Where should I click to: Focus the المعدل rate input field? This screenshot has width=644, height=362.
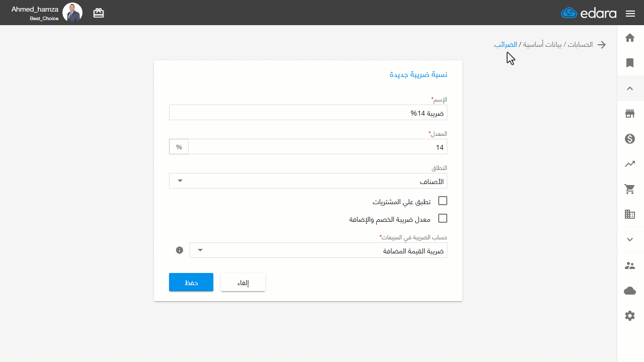pos(317,147)
